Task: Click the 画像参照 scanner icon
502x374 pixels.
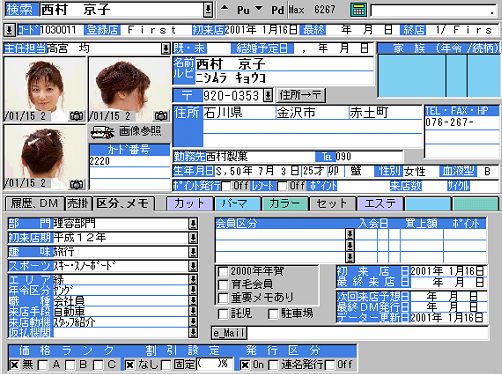Action: pos(102,132)
